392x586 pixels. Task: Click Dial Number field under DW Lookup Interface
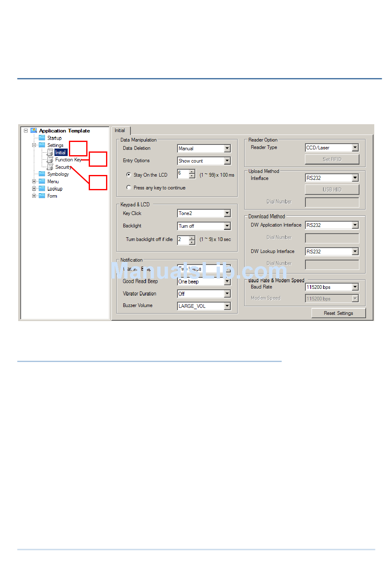click(x=332, y=264)
